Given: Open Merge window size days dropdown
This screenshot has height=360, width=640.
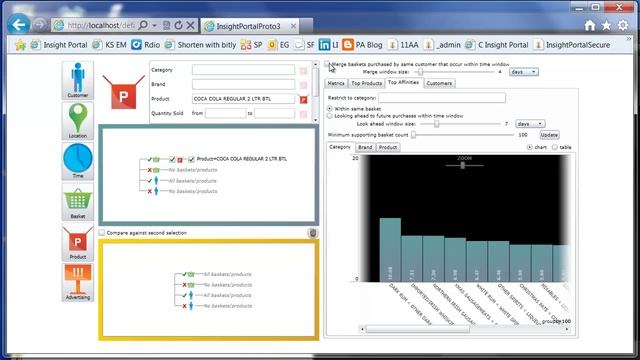Looking at the screenshot, I should click(524, 72).
